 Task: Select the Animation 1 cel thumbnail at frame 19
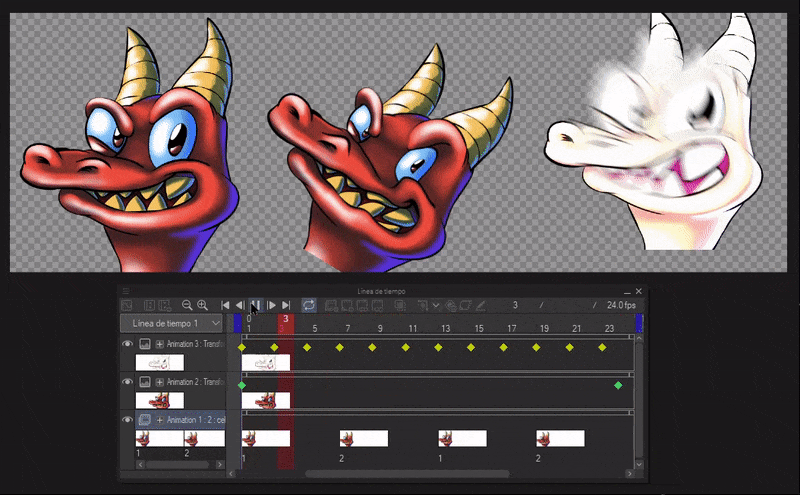[560, 438]
